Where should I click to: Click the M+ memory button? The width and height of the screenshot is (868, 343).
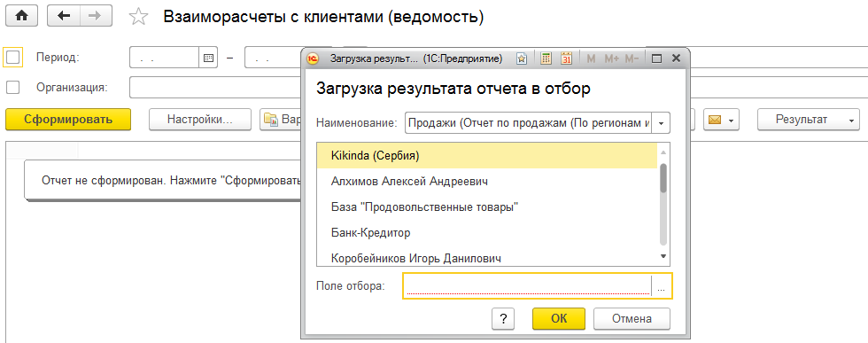click(x=612, y=58)
